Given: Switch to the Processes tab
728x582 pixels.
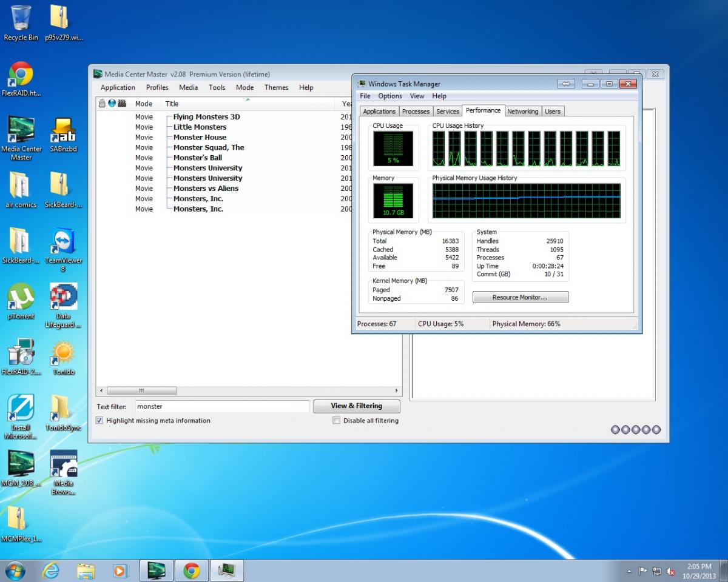Looking at the screenshot, I should pyautogui.click(x=416, y=112).
